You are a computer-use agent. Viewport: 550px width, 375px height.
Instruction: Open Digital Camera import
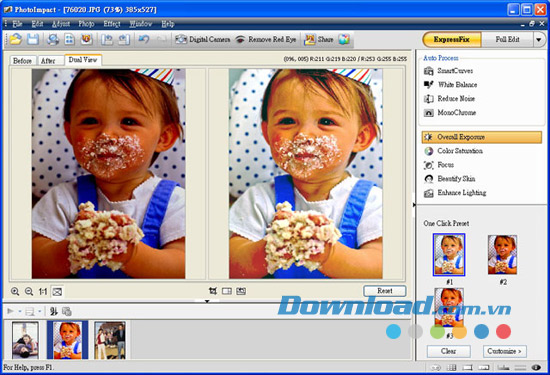(203, 40)
